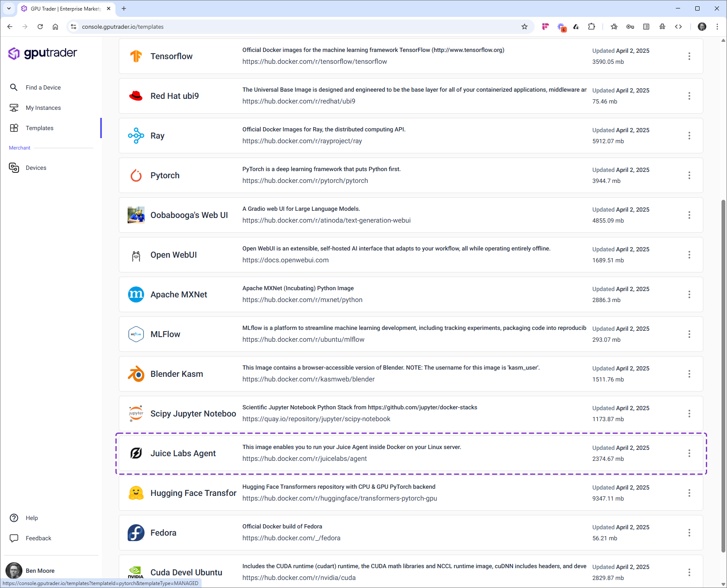
Task: Open options menu for Open WebUI
Action: click(689, 255)
